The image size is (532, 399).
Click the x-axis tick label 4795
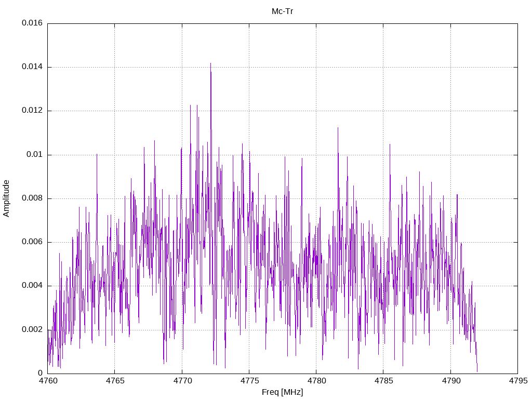pyautogui.click(x=518, y=381)
